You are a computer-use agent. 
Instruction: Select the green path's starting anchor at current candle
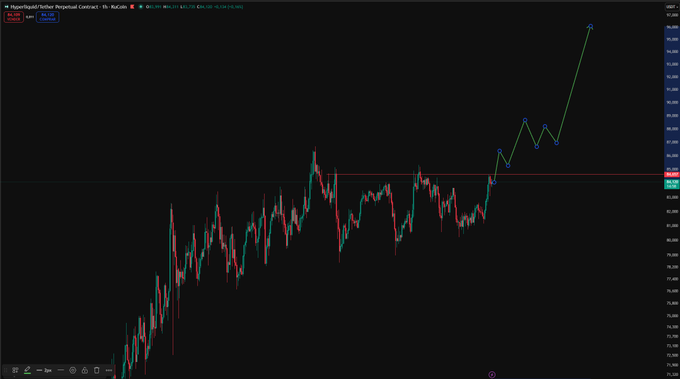tap(494, 183)
